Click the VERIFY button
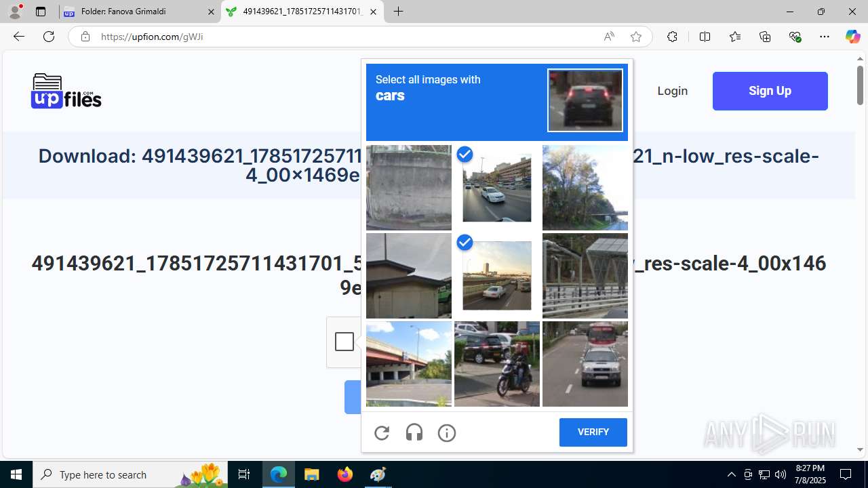 tap(593, 432)
